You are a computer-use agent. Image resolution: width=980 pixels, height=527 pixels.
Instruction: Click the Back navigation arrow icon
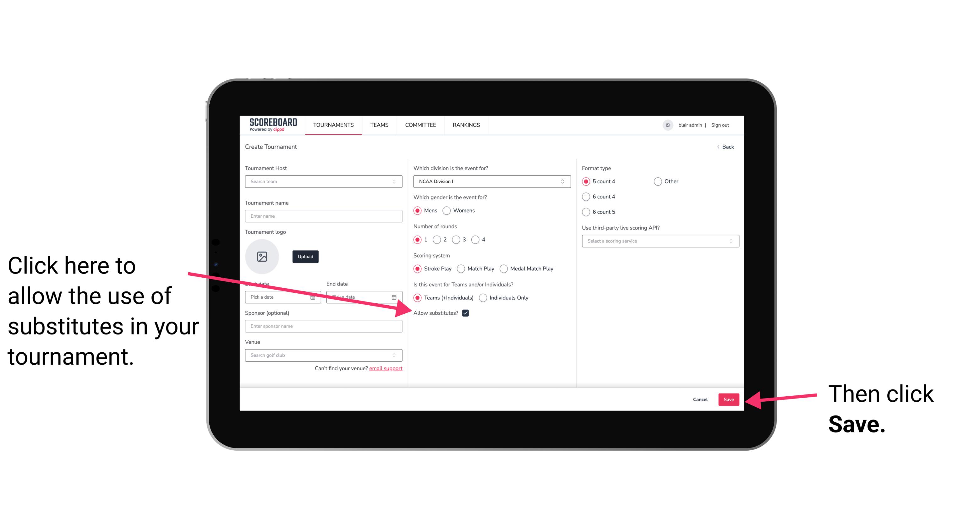(x=719, y=147)
